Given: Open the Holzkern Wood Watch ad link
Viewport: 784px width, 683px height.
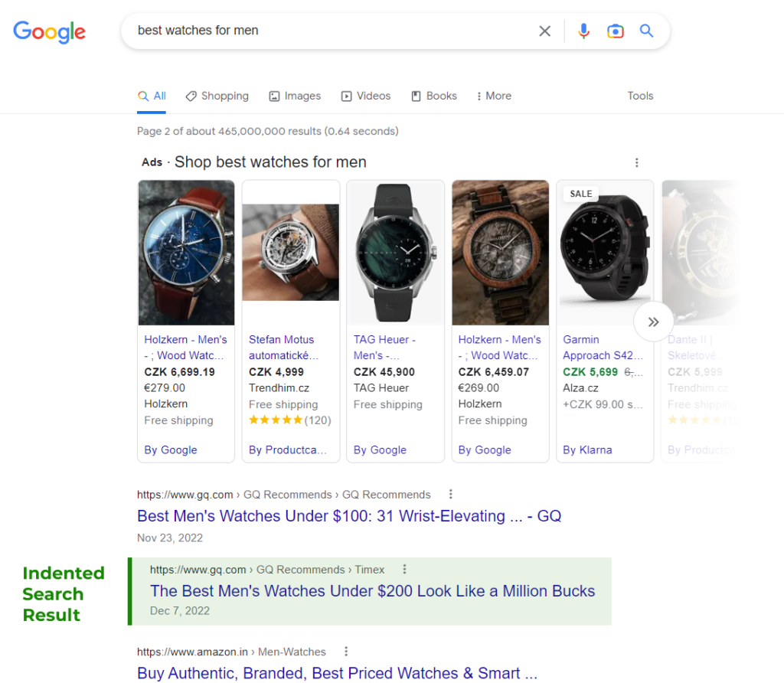Looking at the screenshot, I should click(185, 347).
